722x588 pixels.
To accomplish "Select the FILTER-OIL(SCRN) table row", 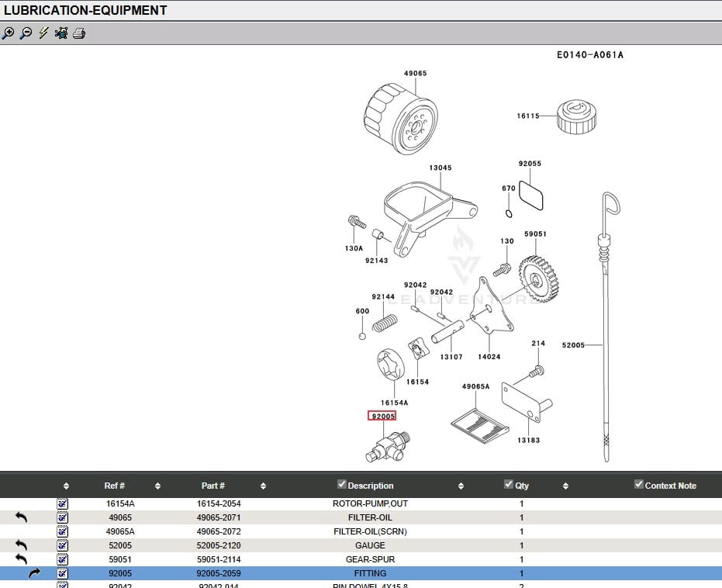I will (x=369, y=531).
